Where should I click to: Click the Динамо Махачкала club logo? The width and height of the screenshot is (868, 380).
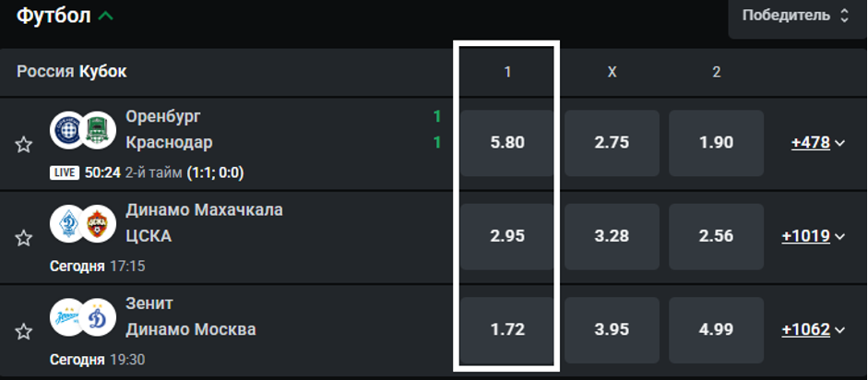[x=67, y=223]
